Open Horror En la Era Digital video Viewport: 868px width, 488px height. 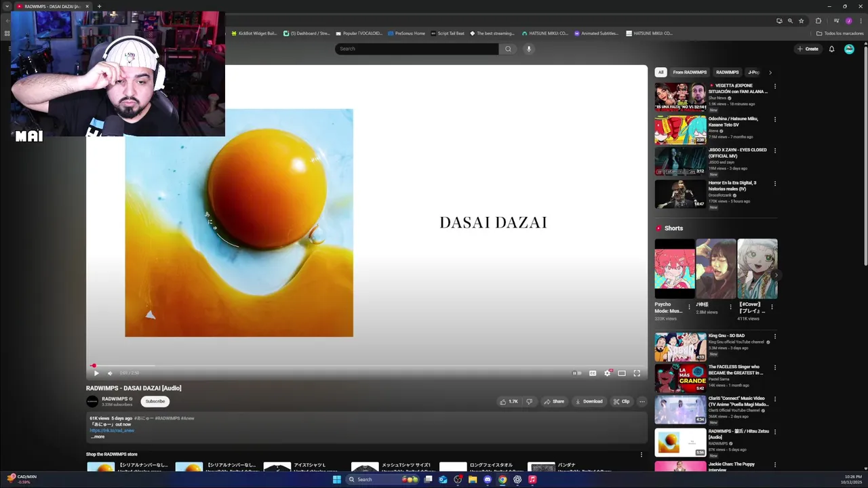[x=680, y=194]
